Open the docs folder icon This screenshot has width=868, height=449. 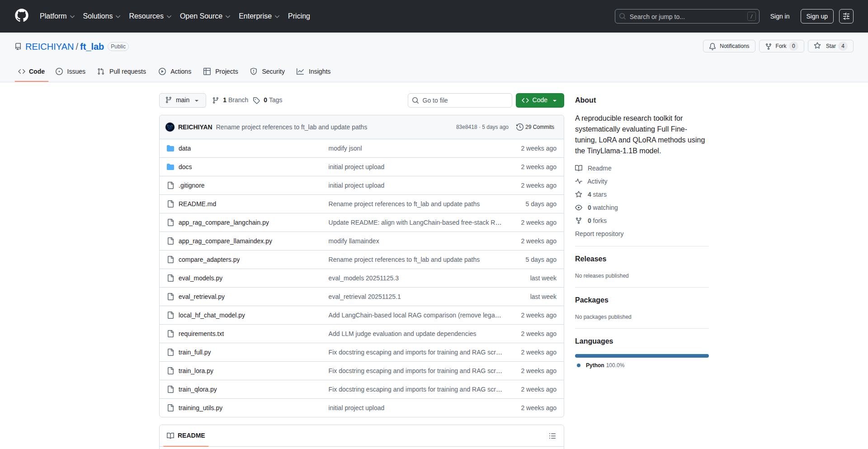[x=170, y=167]
